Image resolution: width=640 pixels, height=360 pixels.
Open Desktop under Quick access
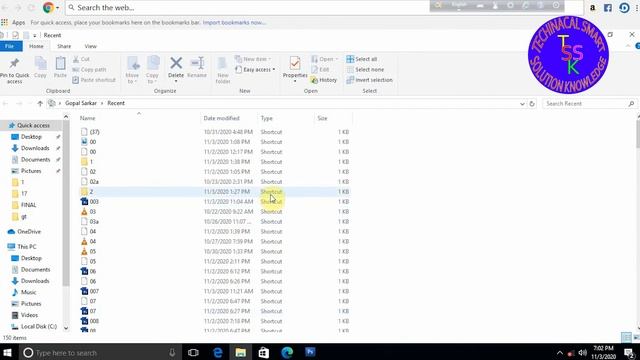point(31,137)
